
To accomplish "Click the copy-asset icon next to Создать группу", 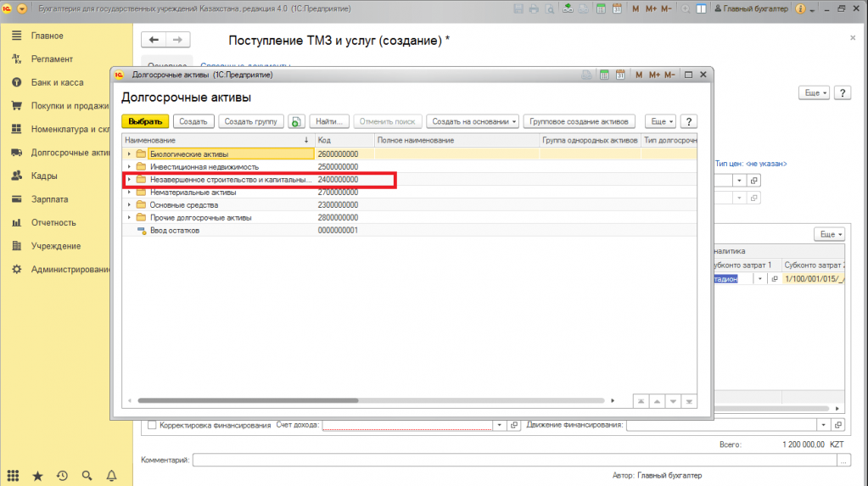I will [x=296, y=121].
